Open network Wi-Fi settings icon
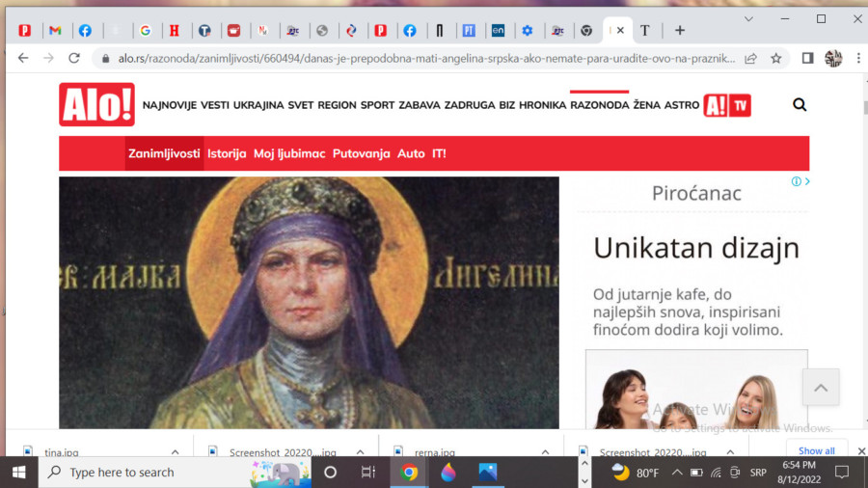 [x=716, y=473]
